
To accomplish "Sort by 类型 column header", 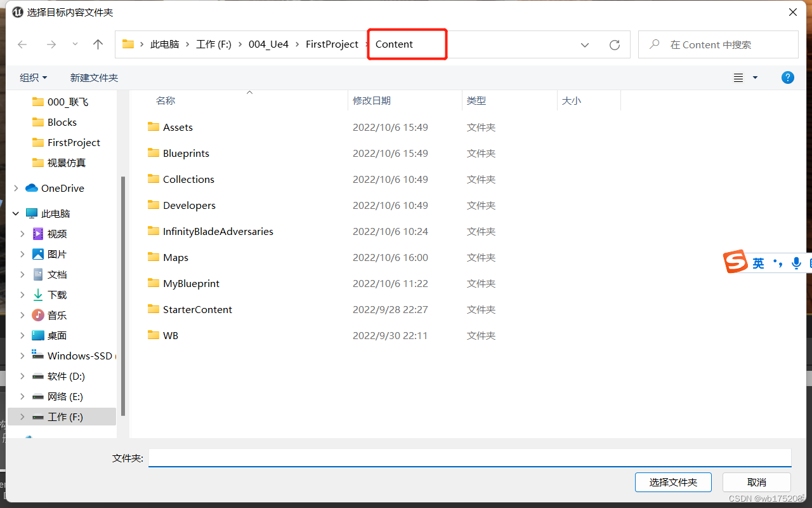I will pos(476,100).
